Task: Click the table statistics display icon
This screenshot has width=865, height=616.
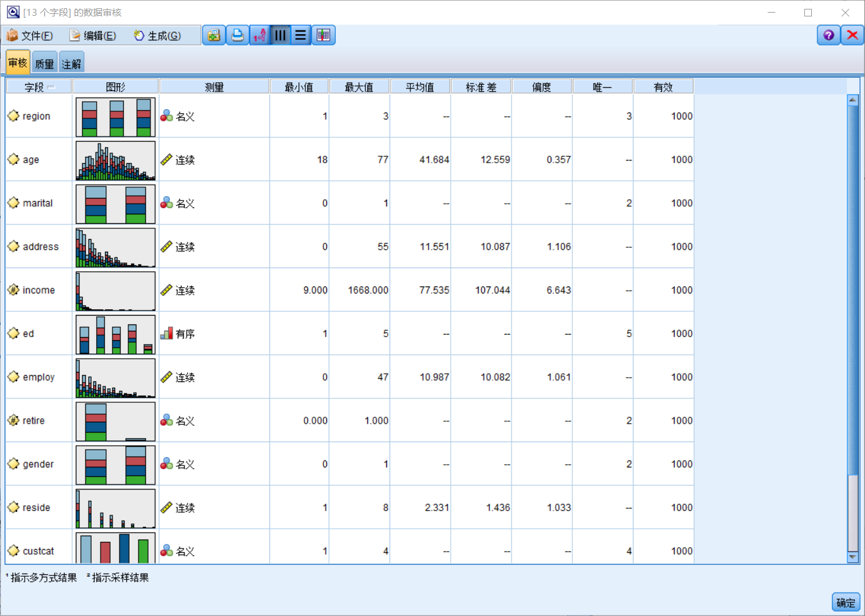Action: pos(323,35)
